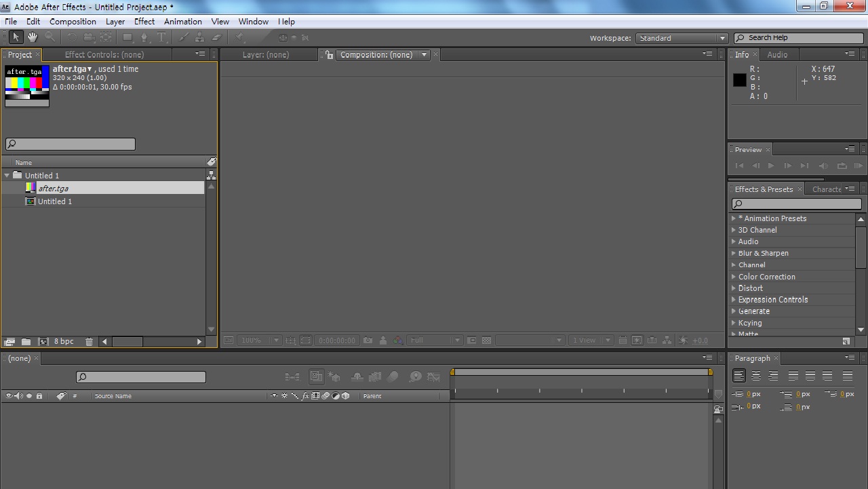The image size is (868, 489).
Task: Open the Paragraph panel options menu
Action: [850, 357]
